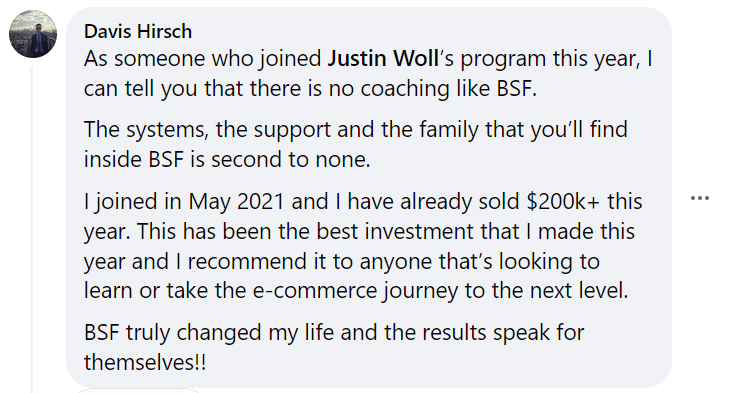Open the three-dot comment options menu
This screenshot has height=393, width=729.
coord(700,198)
